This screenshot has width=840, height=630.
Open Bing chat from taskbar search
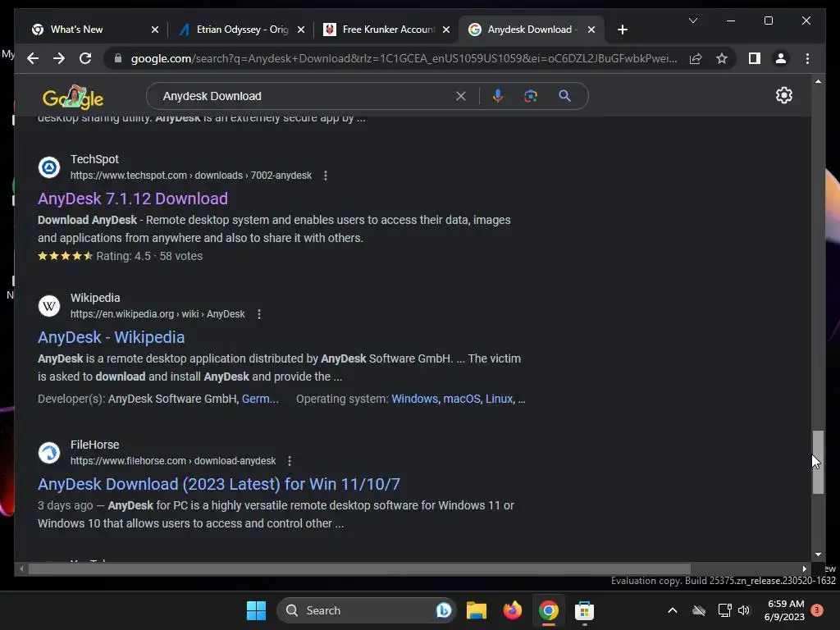(x=444, y=610)
